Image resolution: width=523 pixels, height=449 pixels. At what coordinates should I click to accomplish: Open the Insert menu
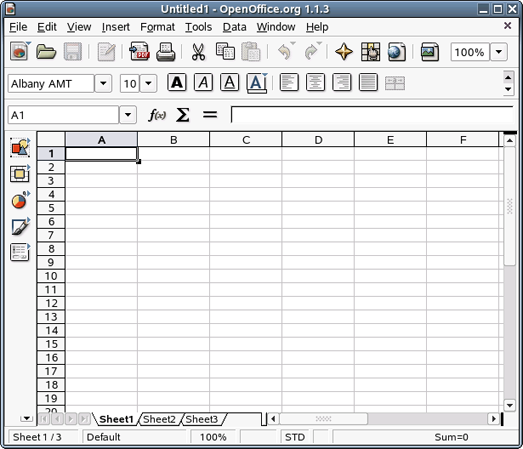click(115, 27)
